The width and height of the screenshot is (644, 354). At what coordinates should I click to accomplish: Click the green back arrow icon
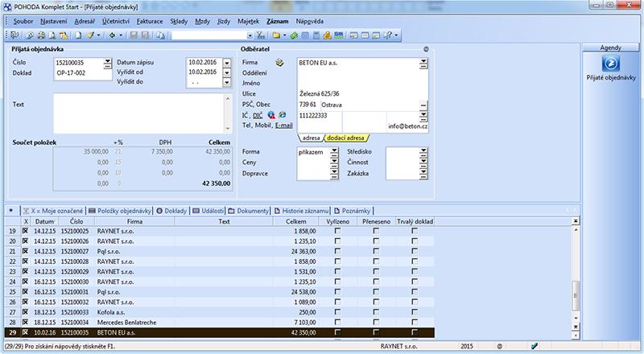pyautogui.click(x=112, y=35)
